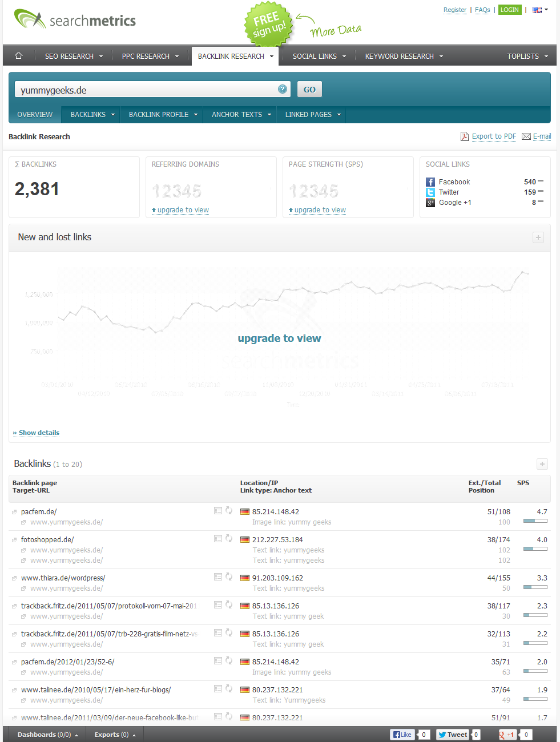Click the SPS bar for pacfem.de/ row
Image resolution: width=560 pixels, height=742 pixels.
(535, 521)
